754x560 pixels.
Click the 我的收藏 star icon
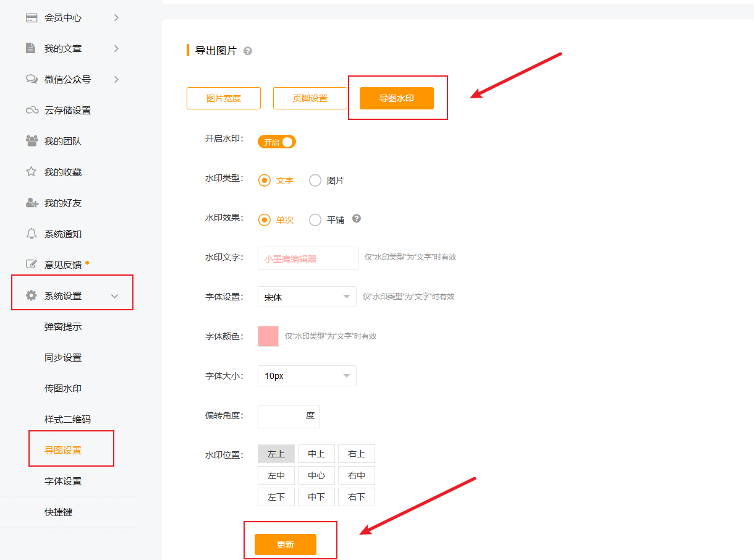point(31,172)
